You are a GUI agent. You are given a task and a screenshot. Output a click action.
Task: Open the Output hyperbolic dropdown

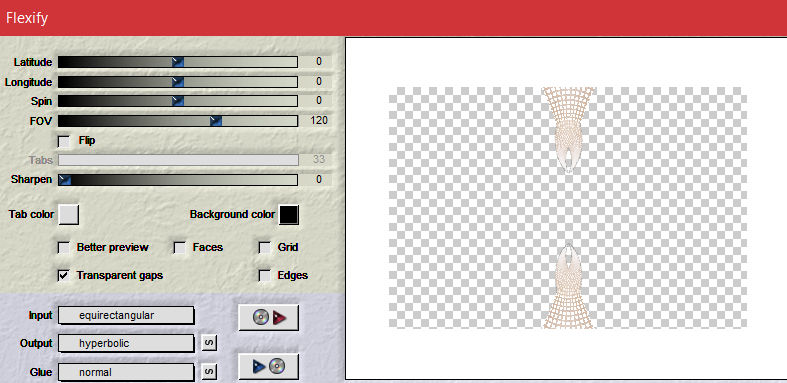tap(126, 343)
